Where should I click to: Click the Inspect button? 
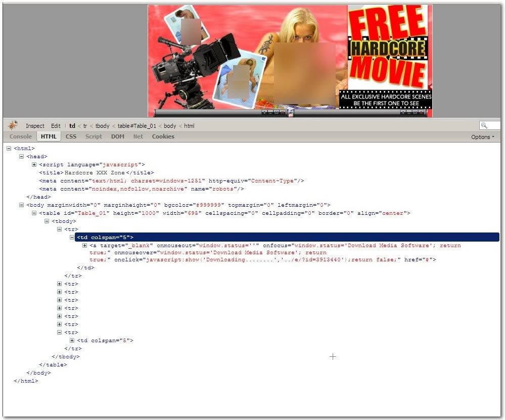(35, 126)
